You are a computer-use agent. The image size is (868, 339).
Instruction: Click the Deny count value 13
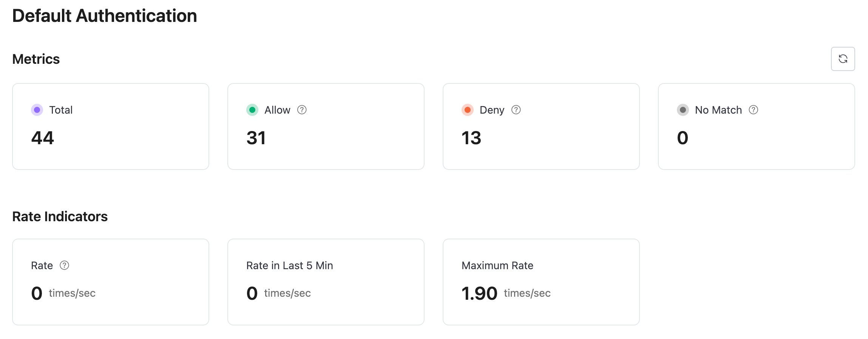[471, 138]
